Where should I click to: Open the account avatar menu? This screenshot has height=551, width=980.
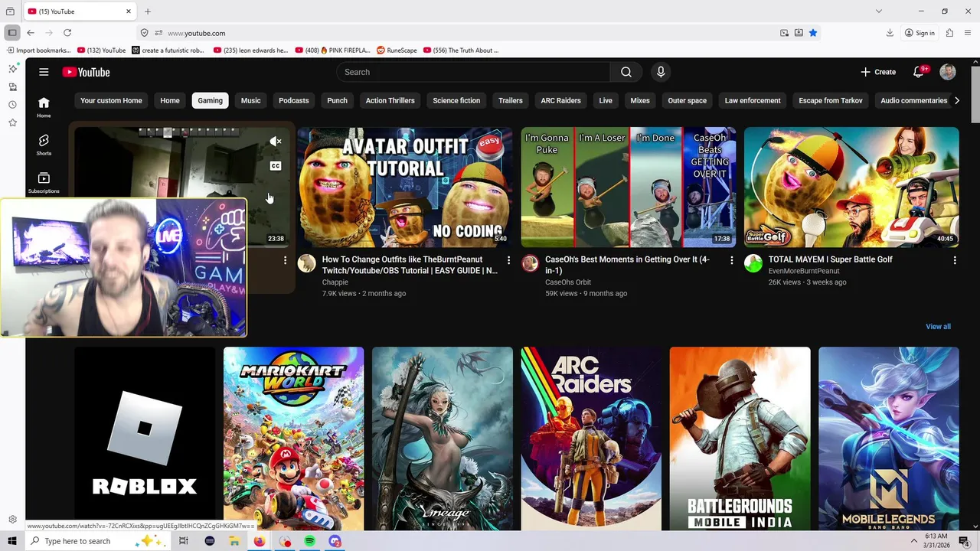(x=948, y=72)
